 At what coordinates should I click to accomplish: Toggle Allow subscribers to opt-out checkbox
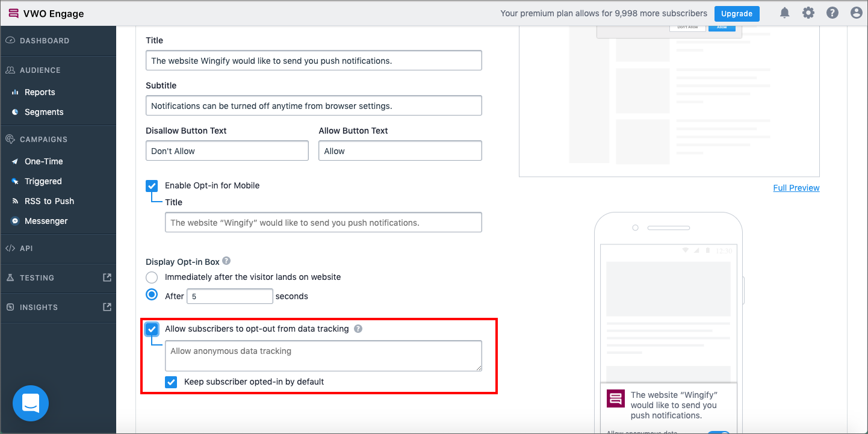(x=152, y=329)
